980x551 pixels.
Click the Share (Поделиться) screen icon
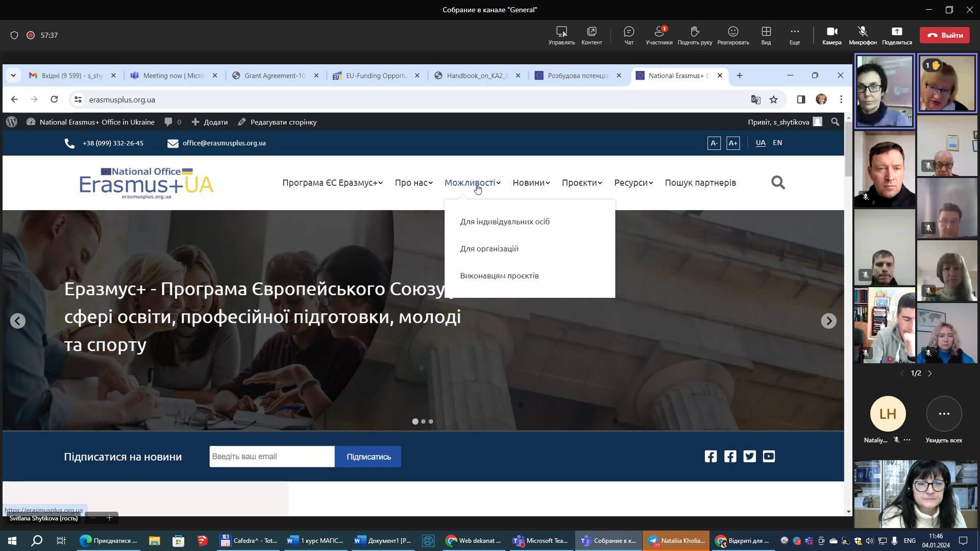click(896, 35)
